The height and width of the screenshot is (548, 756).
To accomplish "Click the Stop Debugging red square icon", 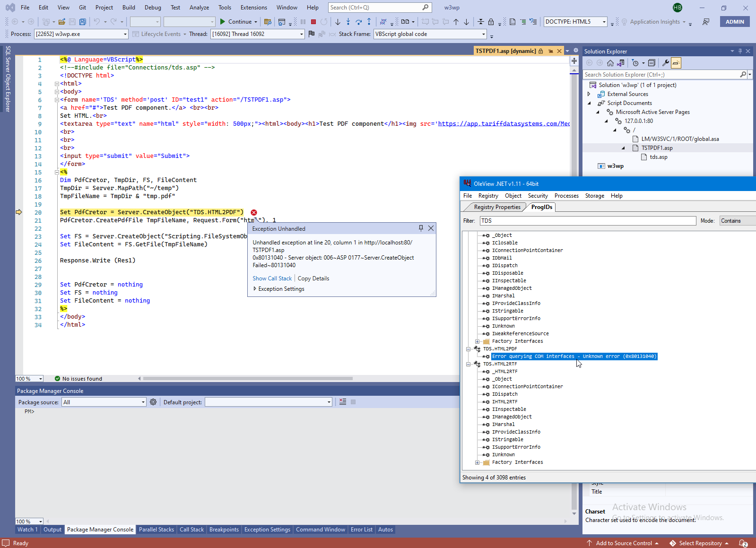I will [313, 22].
